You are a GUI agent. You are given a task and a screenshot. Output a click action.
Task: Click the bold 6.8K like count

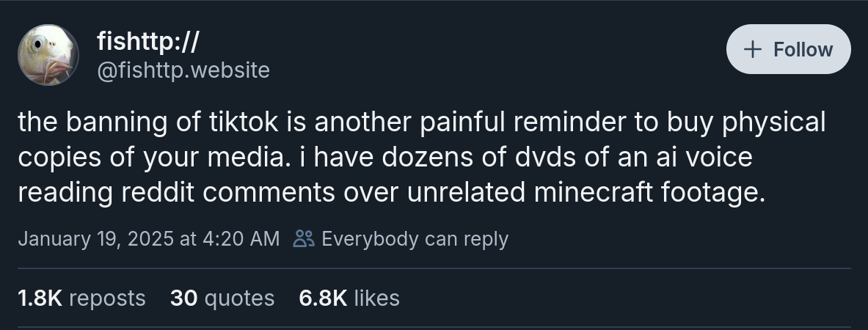(x=323, y=298)
